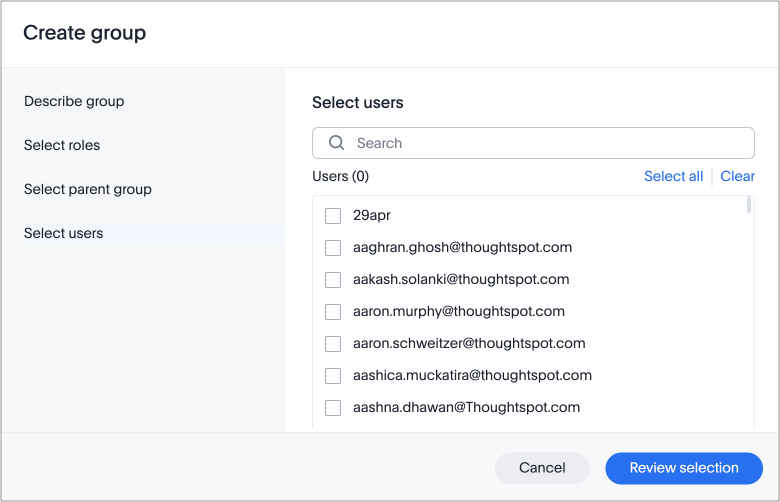
Task: Click the 29apr user name label
Action: (x=370, y=215)
